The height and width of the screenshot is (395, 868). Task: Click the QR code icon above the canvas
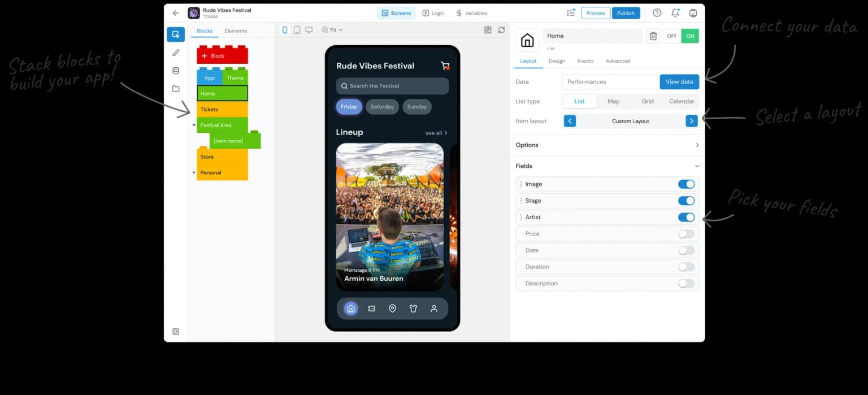487,30
